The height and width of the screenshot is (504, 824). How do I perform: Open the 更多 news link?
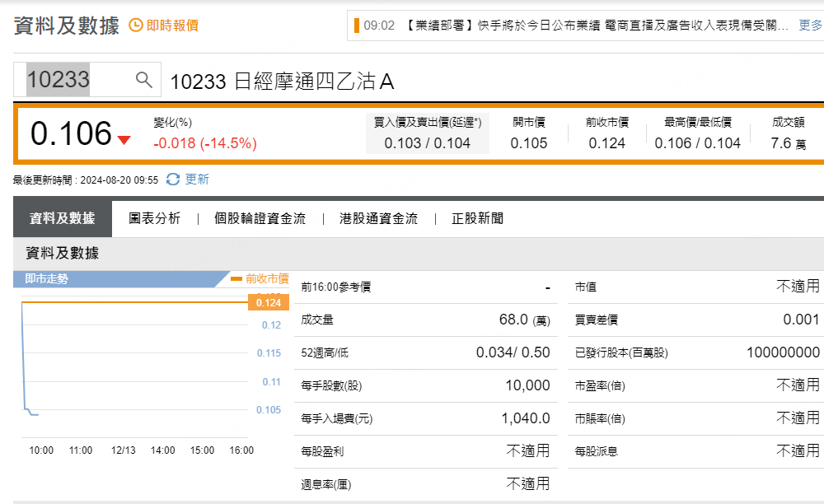point(811,26)
